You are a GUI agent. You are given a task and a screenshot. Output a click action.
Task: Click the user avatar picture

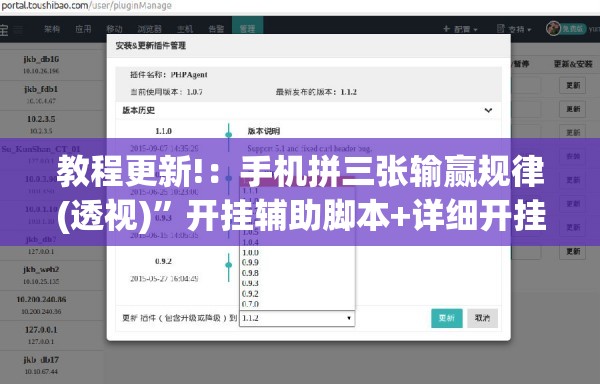pos(553,29)
